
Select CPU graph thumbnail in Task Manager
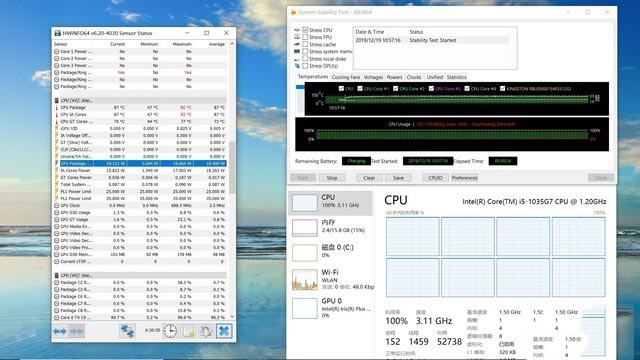coord(304,203)
